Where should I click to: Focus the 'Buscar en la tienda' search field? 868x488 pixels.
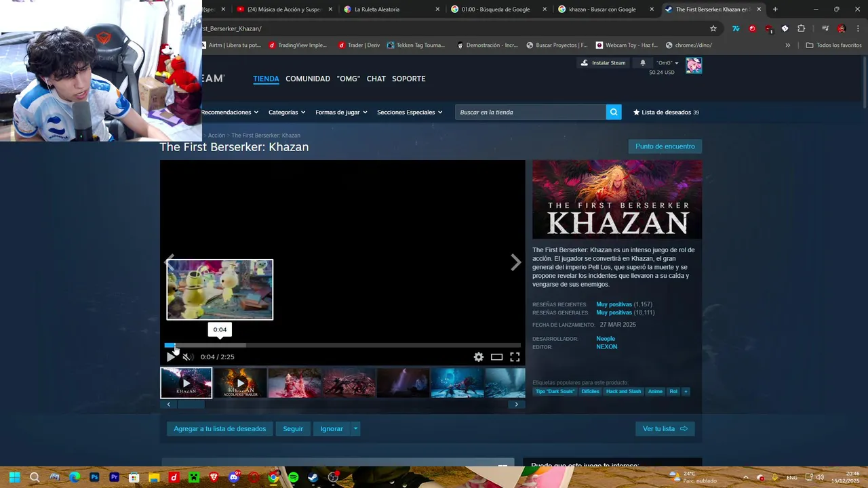[x=530, y=112]
